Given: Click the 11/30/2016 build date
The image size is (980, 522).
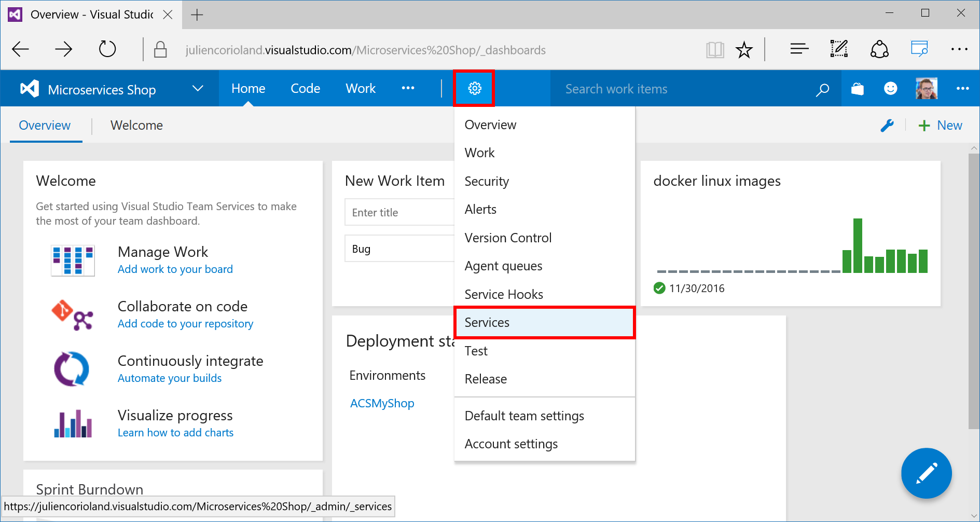Looking at the screenshot, I should coord(697,289).
